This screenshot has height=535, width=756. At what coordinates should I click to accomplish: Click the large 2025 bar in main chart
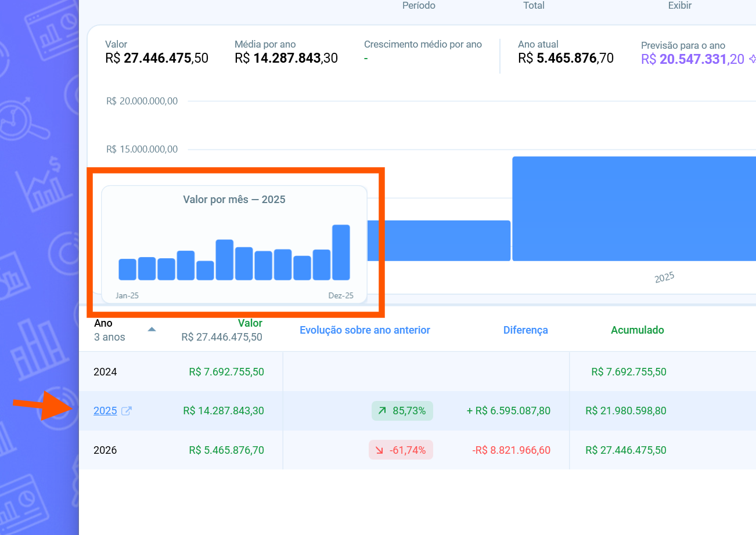633,209
